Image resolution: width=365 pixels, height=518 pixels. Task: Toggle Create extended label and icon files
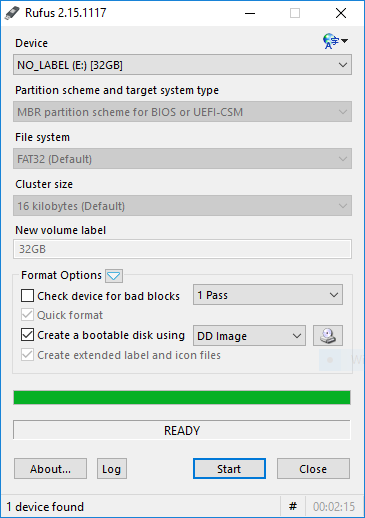click(27, 355)
